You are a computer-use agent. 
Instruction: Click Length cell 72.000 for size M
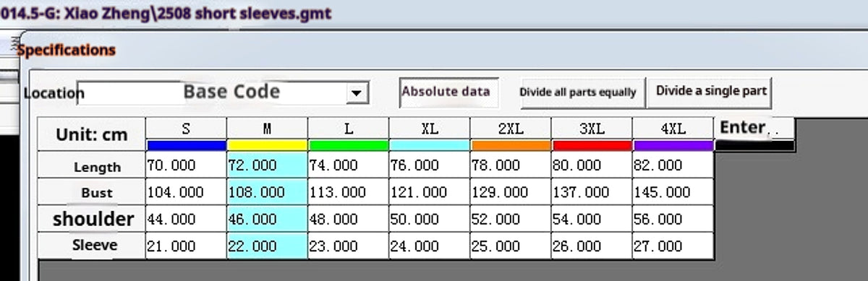267,165
